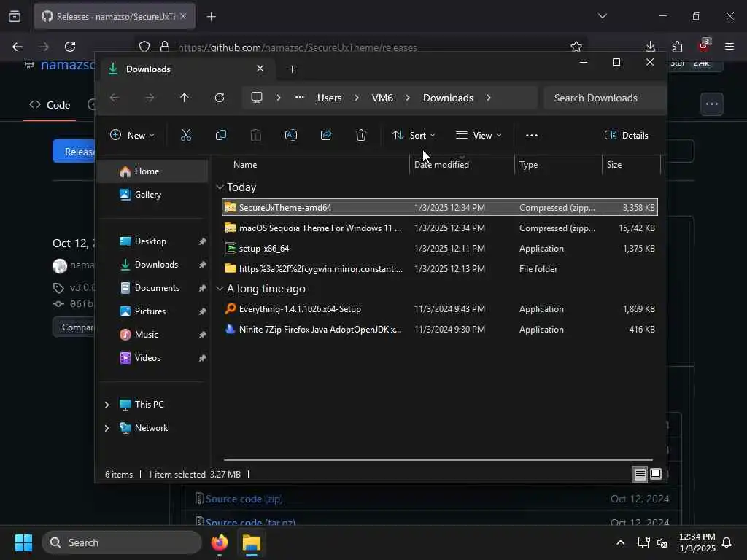Close the Downloads Explorer tab
The image size is (747, 560).
click(260, 69)
